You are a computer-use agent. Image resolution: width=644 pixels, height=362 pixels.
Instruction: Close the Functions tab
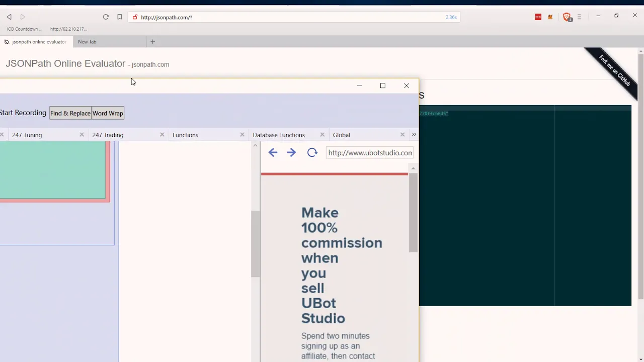pos(242,135)
